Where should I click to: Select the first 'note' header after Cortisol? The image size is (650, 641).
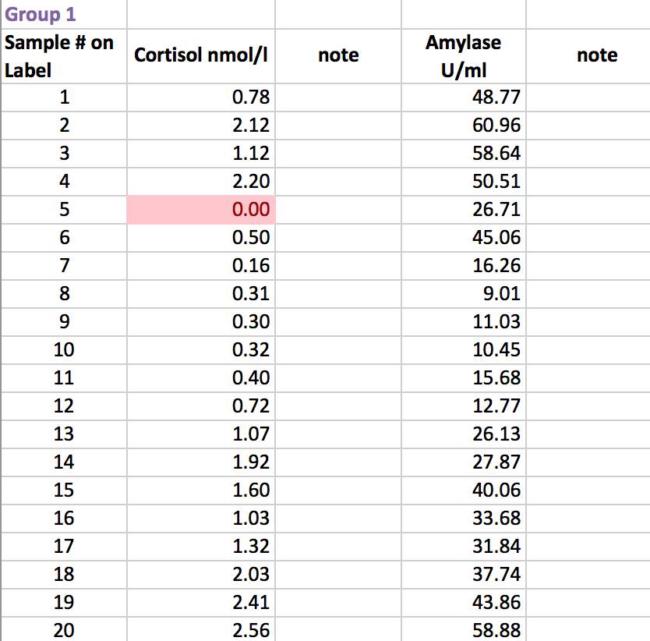[338, 56]
